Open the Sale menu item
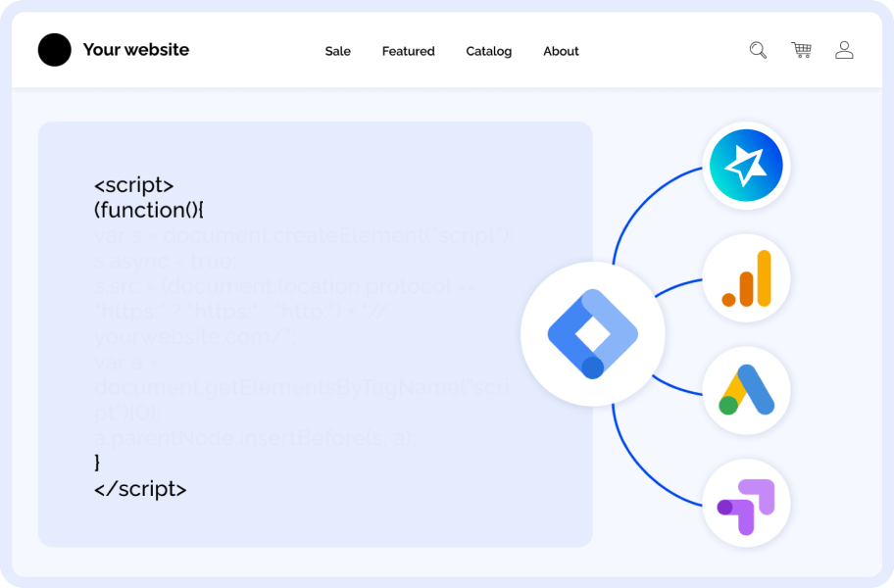894x588 pixels. click(x=338, y=51)
